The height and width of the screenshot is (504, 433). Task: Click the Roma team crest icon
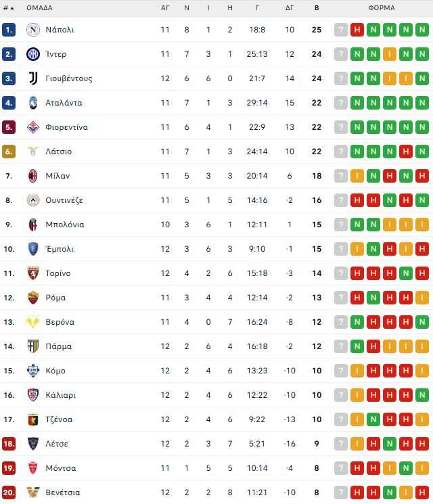click(x=33, y=298)
